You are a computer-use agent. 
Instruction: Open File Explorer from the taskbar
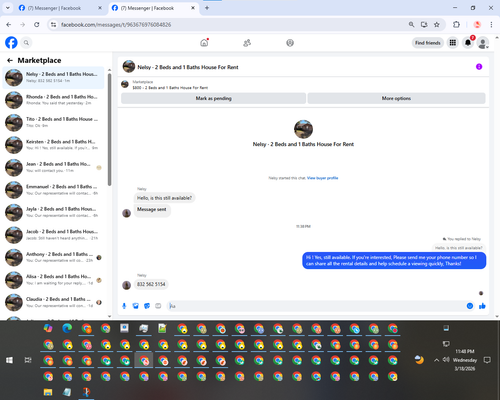[48, 392]
